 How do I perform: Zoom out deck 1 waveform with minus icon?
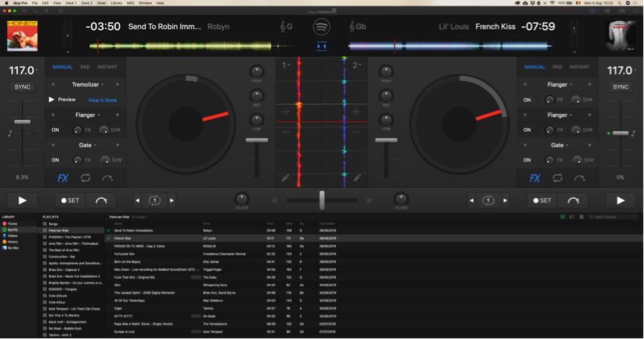(287, 133)
